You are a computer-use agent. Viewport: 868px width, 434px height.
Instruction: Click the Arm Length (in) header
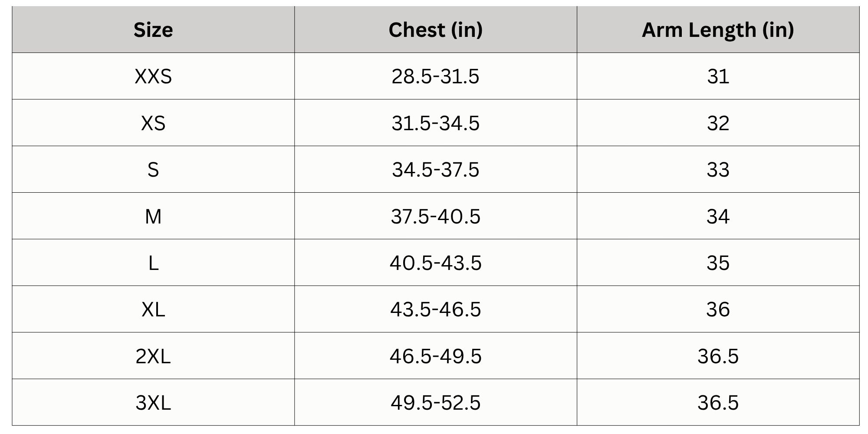tap(718, 30)
